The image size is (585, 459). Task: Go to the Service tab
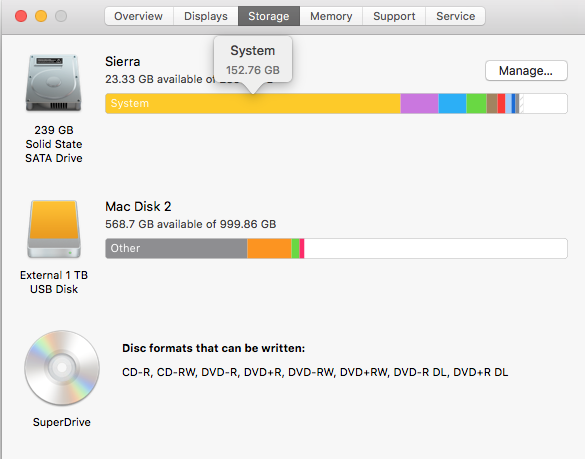[x=456, y=16]
